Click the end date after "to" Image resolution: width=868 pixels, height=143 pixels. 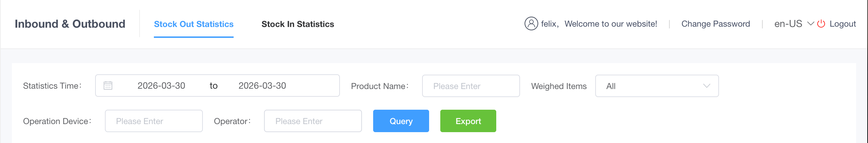point(262,86)
